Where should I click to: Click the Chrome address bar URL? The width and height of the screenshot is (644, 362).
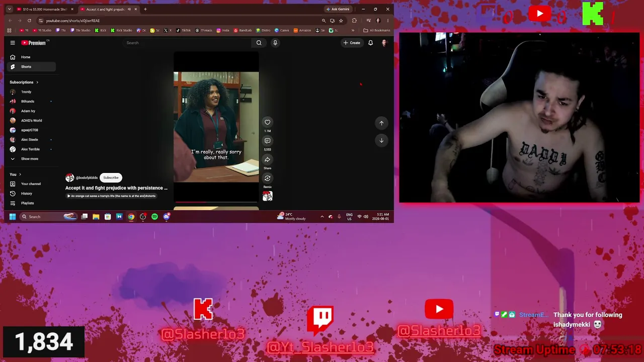coord(73,21)
